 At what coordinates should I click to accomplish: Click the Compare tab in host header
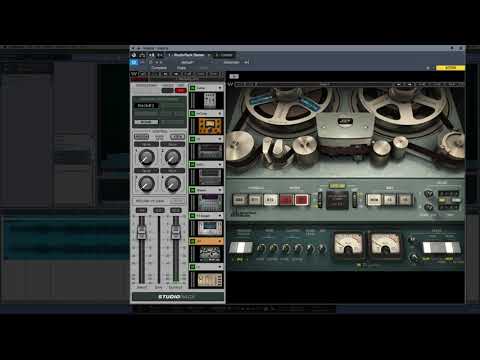(159, 68)
